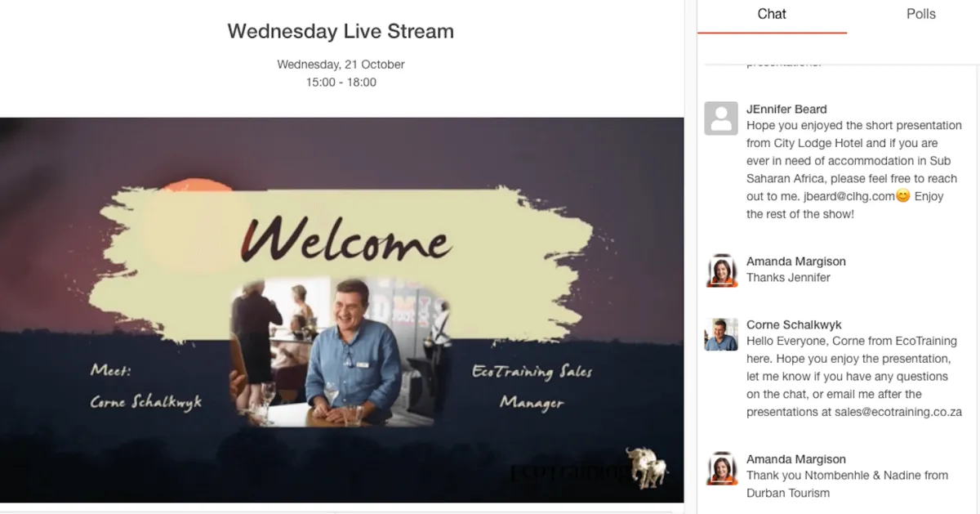This screenshot has width=980, height=514.
Task: Click the presenter photo in the video
Action: click(x=341, y=353)
